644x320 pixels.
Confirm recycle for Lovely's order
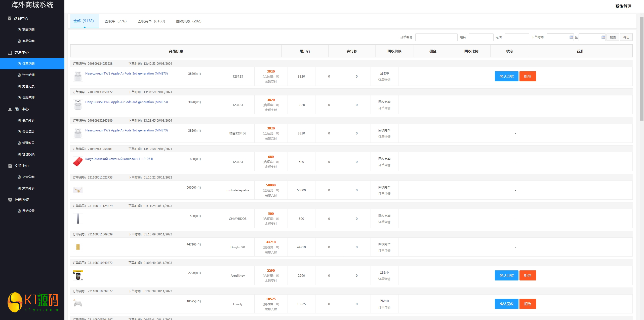point(506,304)
